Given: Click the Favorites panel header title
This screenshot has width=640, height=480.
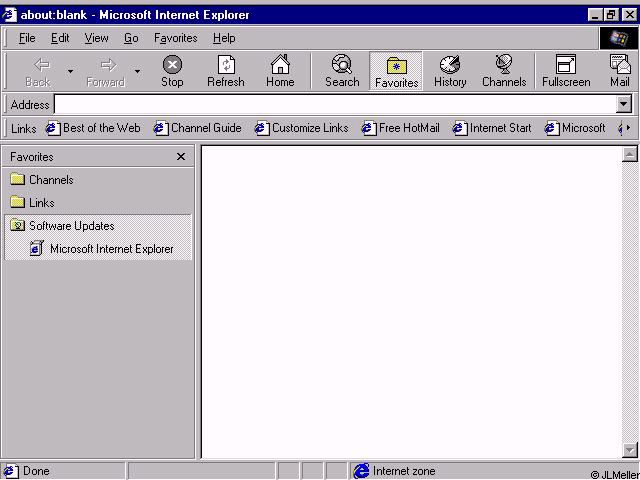Looking at the screenshot, I should coord(32,157).
